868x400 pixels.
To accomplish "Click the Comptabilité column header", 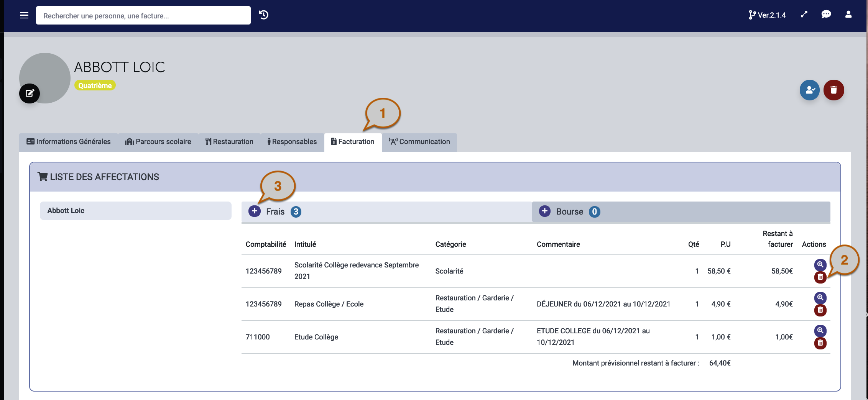I will tap(266, 244).
